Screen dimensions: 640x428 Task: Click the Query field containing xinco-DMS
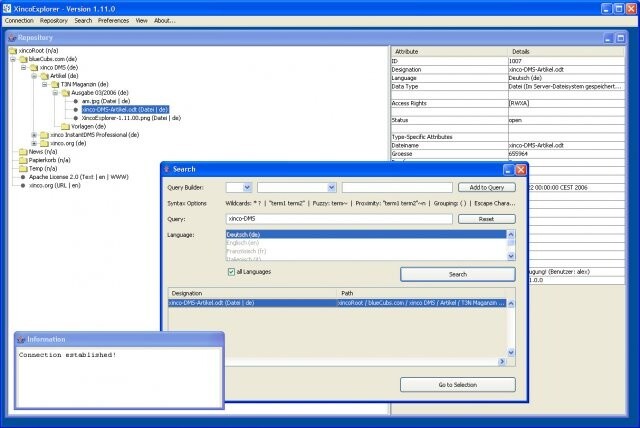click(x=339, y=219)
